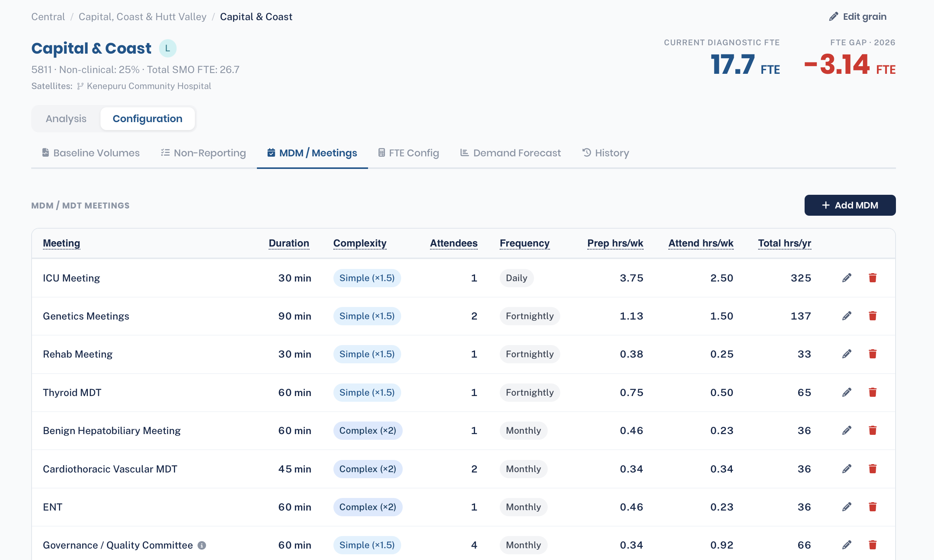Viewport: 934px width, 560px height.
Task: Edit the Rehab Meeting row
Action: pos(846,354)
